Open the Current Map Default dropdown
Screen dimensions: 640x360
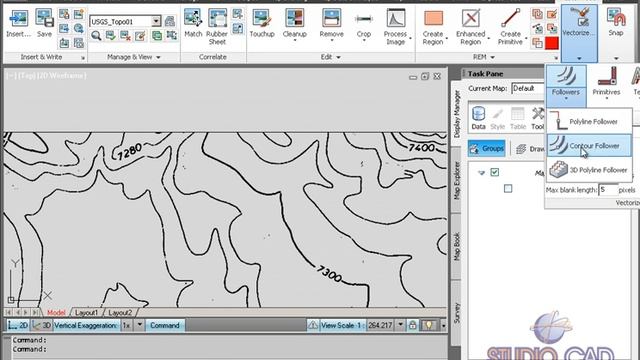pyautogui.click(x=528, y=89)
